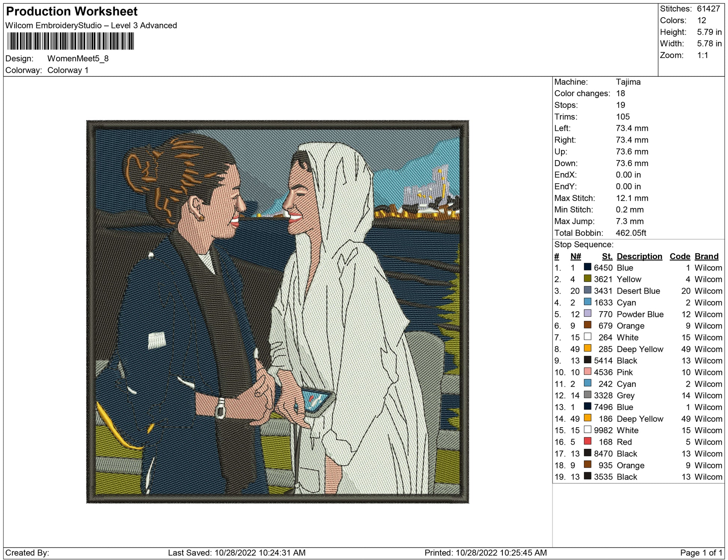Screen dimensions: 728x560
Task: Select the Yellow swatch in row 2
Action: pyautogui.click(x=587, y=279)
